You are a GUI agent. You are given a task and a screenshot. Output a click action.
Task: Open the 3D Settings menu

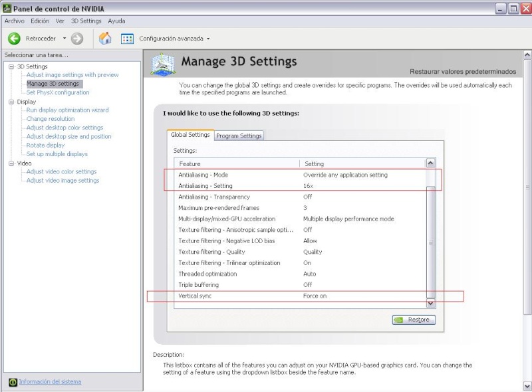(x=86, y=21)
